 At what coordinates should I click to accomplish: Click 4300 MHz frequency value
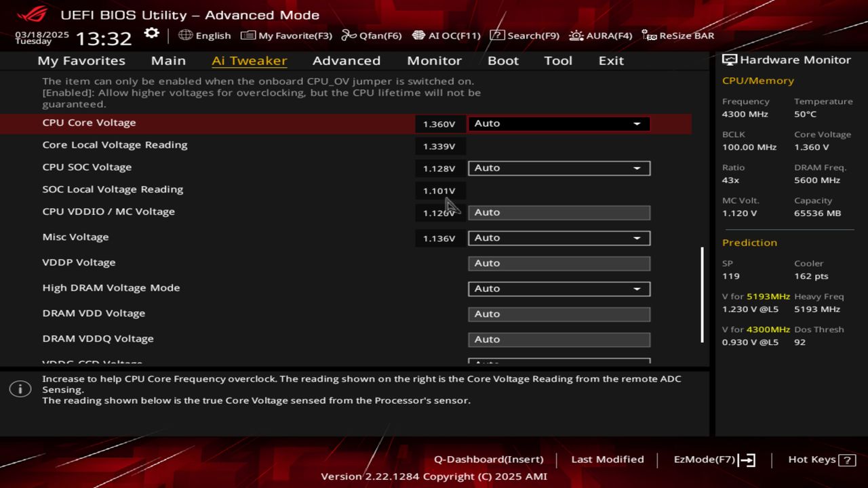(745, 115)
